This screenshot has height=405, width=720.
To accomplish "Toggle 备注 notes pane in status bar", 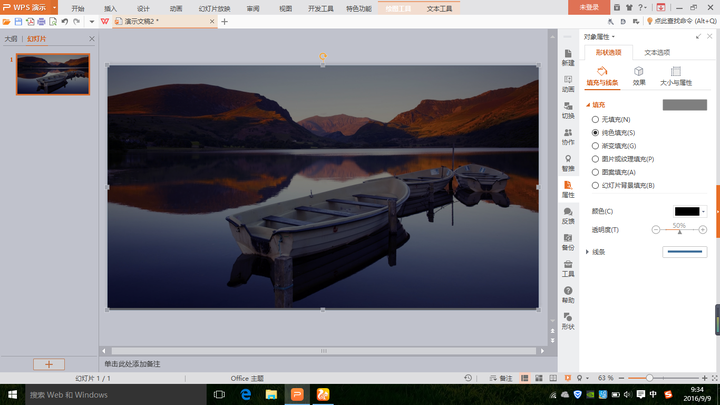I will [x=501, y=378].
